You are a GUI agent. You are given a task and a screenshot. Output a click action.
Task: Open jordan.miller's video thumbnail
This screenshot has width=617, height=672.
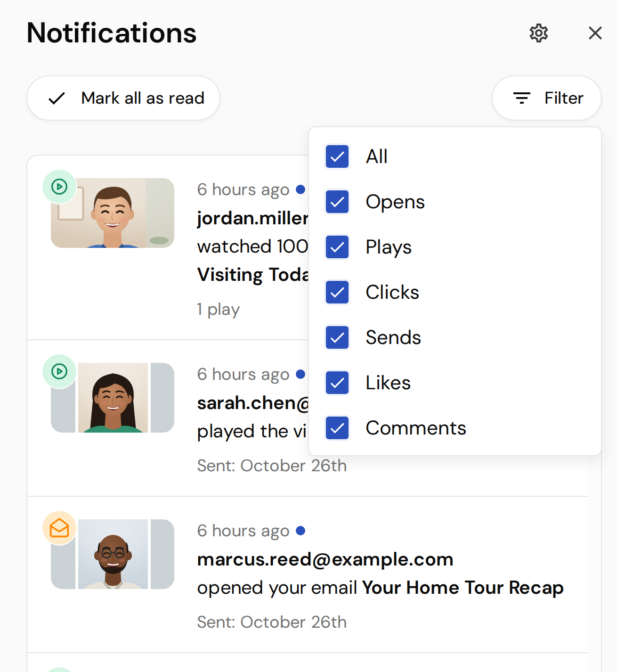pos(113,213)
